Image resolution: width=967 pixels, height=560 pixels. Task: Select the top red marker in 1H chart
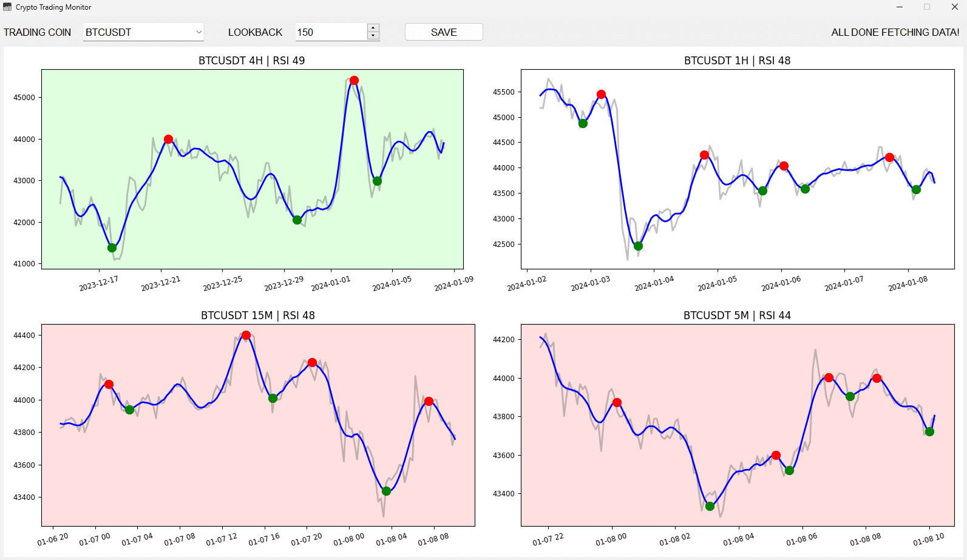click(601, 94)
